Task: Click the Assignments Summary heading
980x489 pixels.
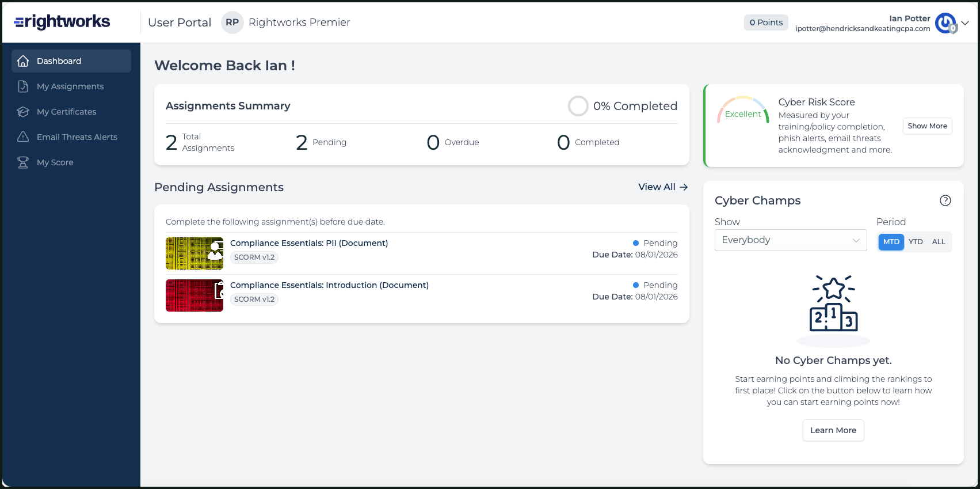Action: [228, 106]
